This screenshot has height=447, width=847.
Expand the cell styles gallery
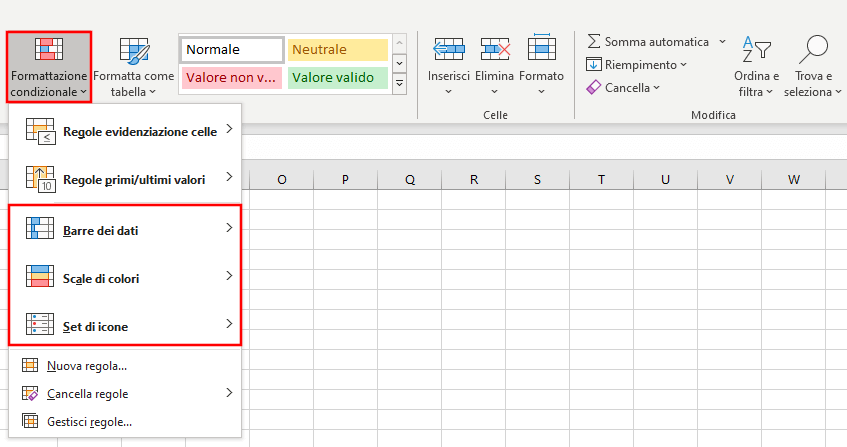[x=399, y=84]
